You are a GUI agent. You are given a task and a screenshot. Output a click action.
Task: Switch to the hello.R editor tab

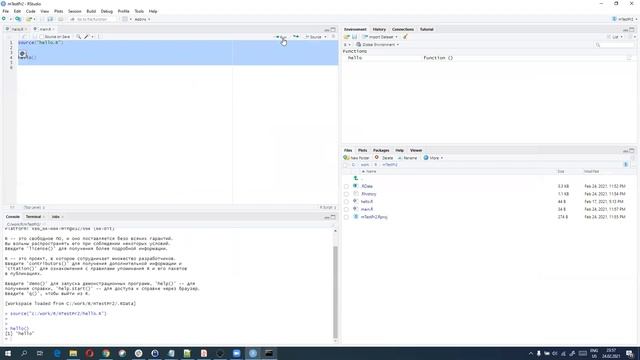tap(18, 29)
